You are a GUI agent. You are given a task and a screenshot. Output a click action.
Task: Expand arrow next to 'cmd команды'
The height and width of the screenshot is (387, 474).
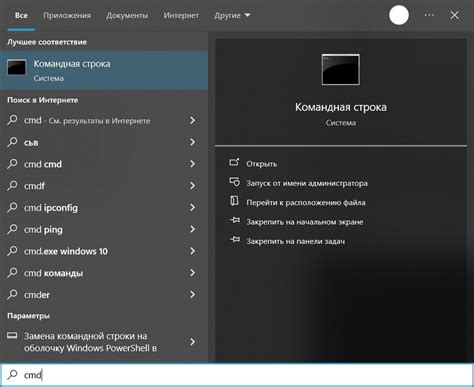pyautogui.click(x=192, y=273)
